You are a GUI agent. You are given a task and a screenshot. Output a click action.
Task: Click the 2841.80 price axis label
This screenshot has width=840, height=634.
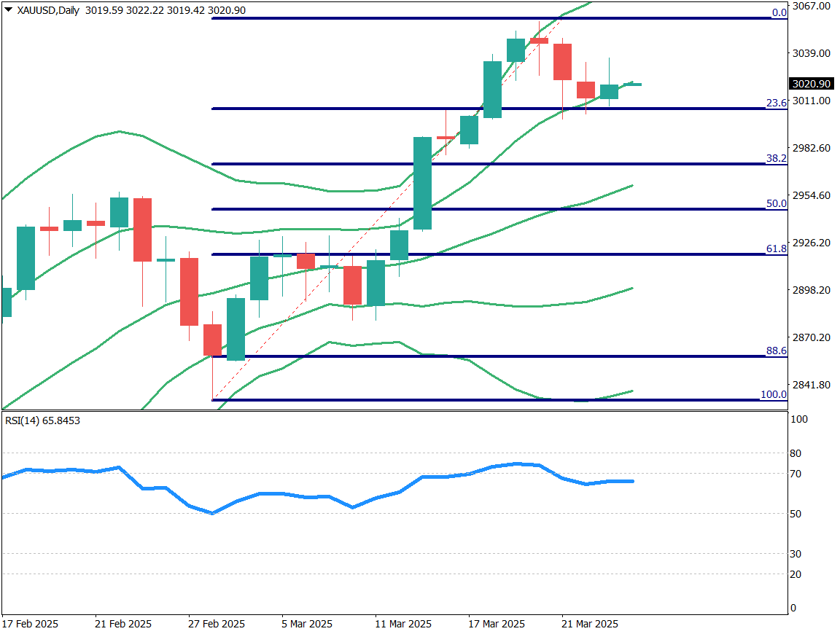point(811,385)
